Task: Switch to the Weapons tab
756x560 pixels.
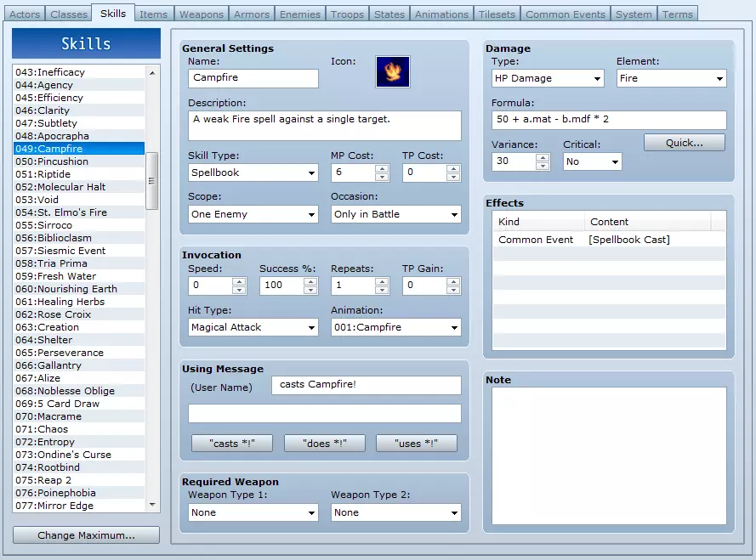Action: pyautogui.click(x=202, y=14)
